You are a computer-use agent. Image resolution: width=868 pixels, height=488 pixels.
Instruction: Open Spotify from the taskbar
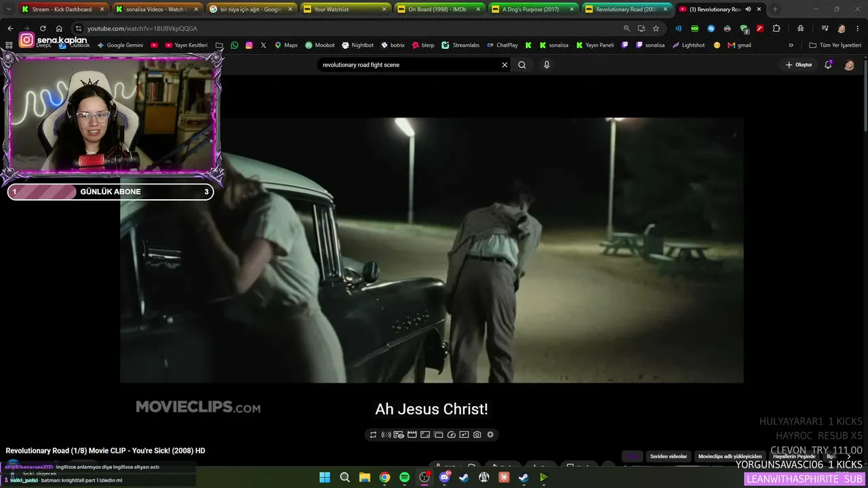(x=405, y=477)
